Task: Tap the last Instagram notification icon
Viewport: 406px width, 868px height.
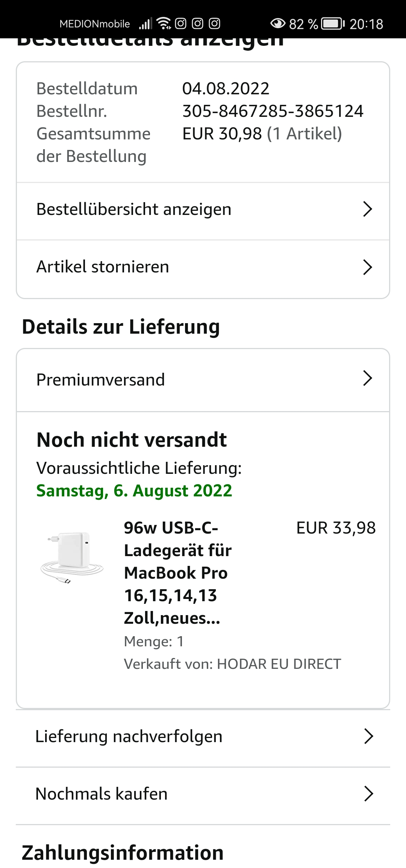Action: pos(214,24)
